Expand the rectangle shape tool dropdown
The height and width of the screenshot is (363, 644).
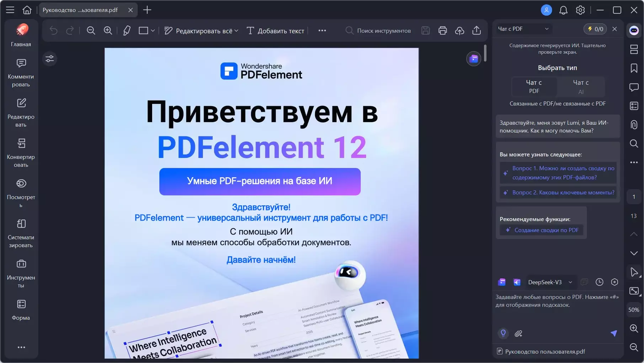coord(153,31)
